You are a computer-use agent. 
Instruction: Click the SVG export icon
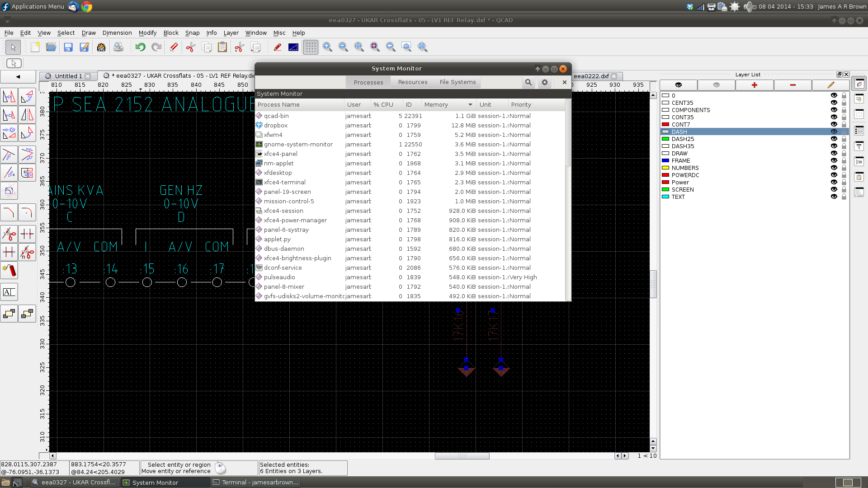click(x=101, y=47)
